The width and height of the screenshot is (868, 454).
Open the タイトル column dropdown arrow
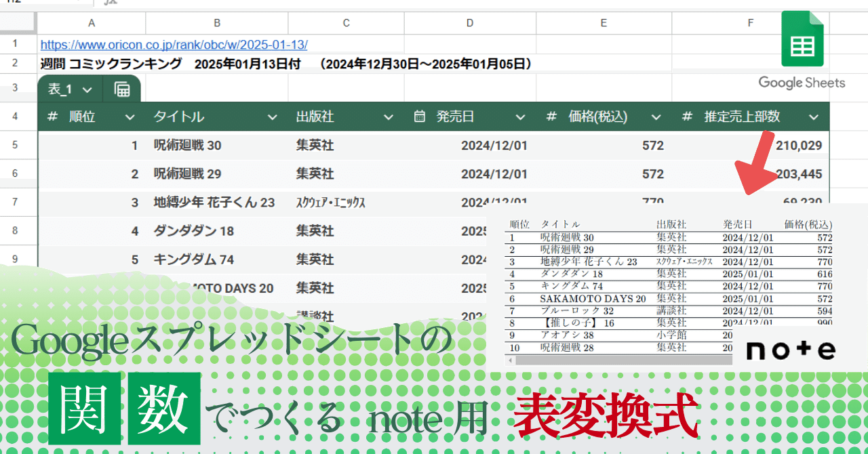coord(272,117)
